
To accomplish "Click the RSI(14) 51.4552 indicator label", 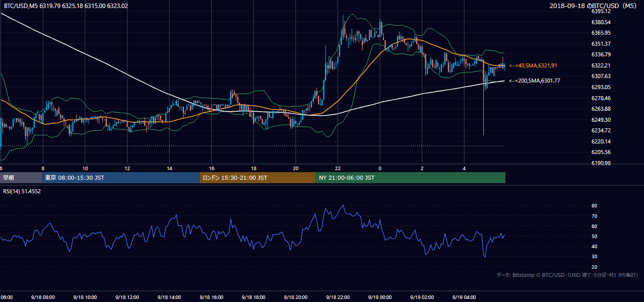I will (x=22, y=191).
